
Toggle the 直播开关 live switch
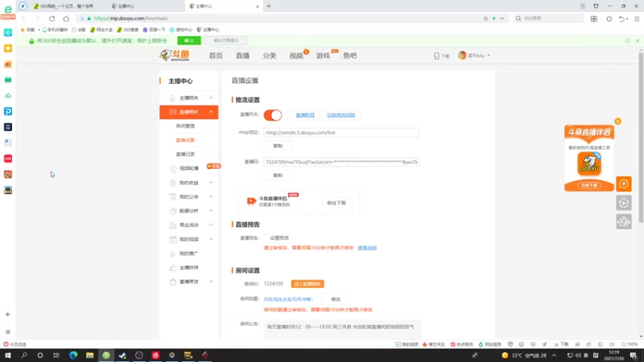[273, 115]
